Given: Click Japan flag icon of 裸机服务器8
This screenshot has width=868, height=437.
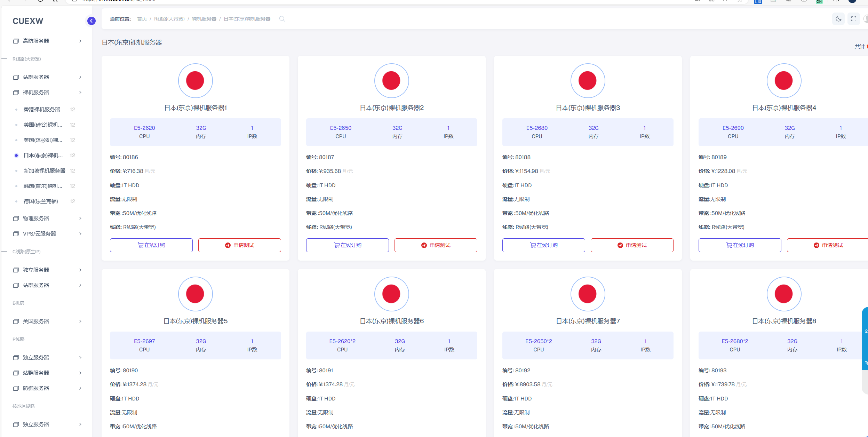Looking at the screenshot, I should tap(784, 294).
